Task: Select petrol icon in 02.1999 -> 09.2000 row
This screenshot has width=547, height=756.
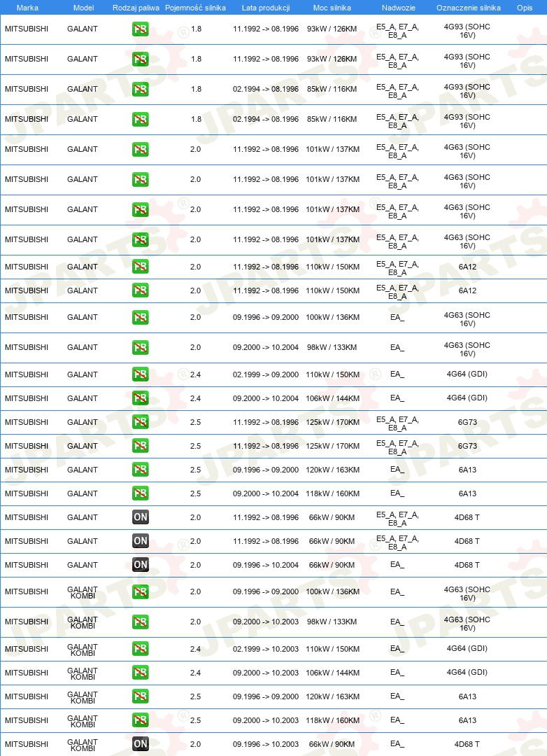Action: tap(140, 374)
